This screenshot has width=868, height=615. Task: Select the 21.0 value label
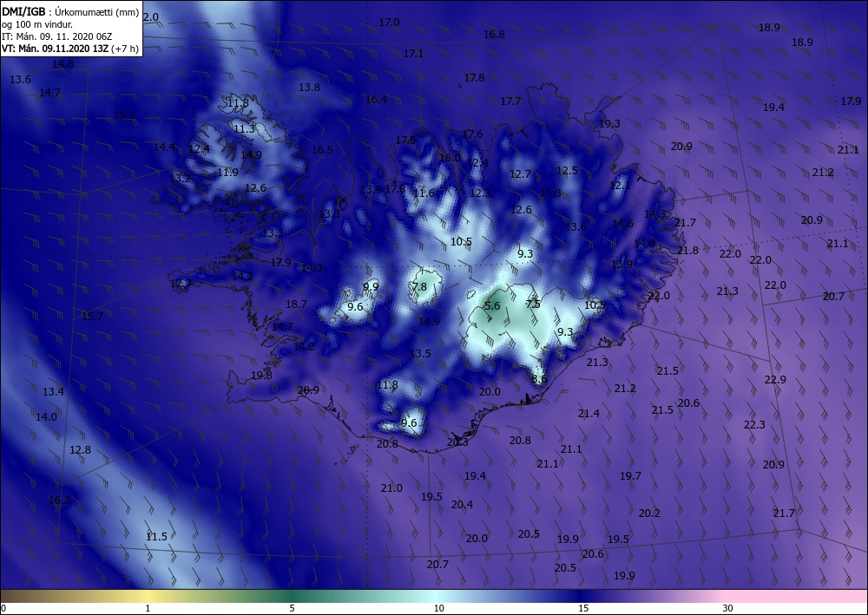(391, 488)
